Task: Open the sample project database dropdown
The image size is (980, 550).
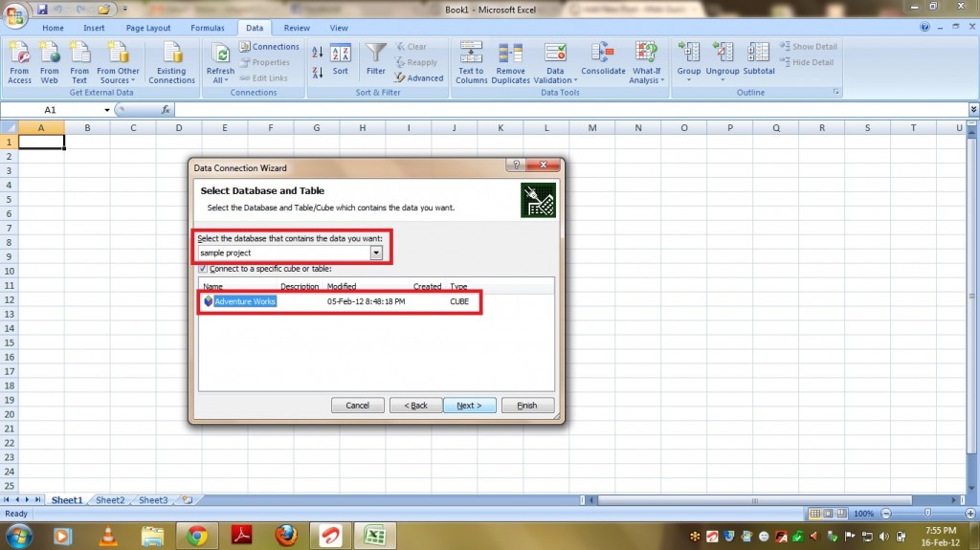Action: [x=376, y=253]
